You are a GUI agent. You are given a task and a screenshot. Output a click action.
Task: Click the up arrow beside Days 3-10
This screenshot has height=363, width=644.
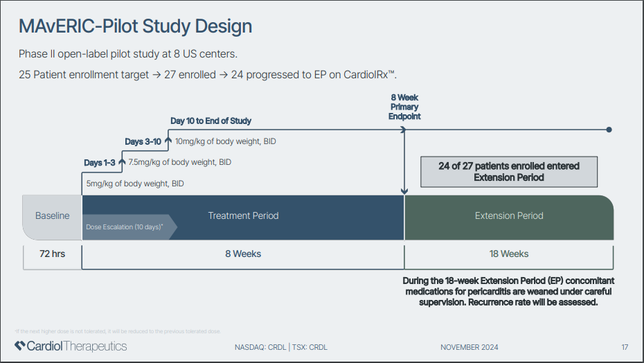click(x=168, y=141)
